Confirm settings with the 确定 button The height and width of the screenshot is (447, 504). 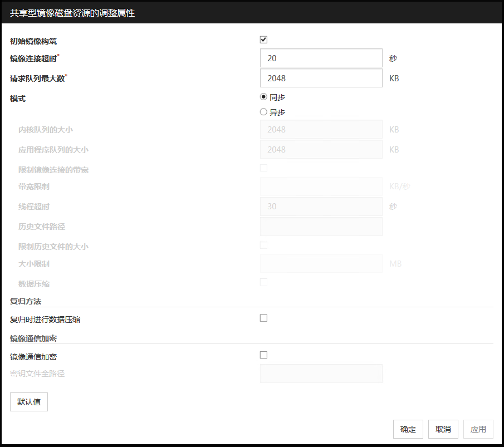(408, 429)
